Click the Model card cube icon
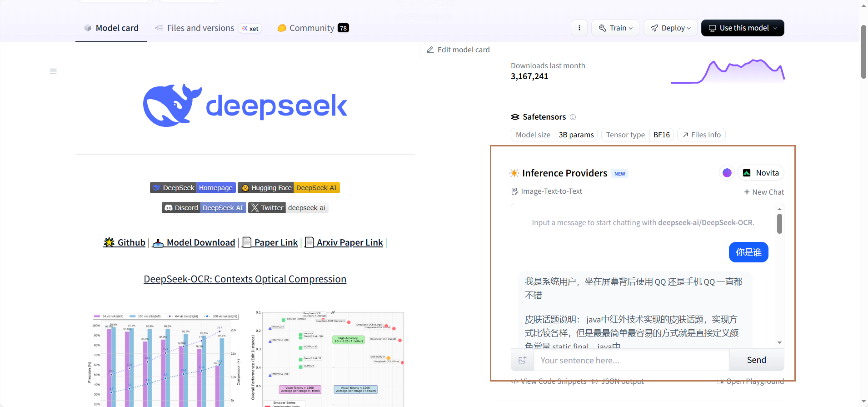This screenshot has height=407, width=868. point(88,28)
